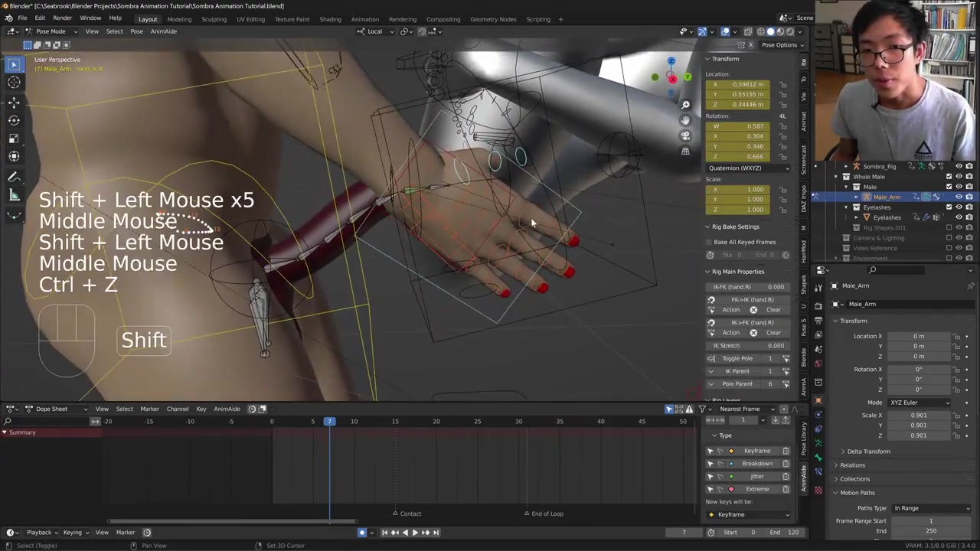Open the Render menu
The image size is (980, 551).
click(62, 18)
